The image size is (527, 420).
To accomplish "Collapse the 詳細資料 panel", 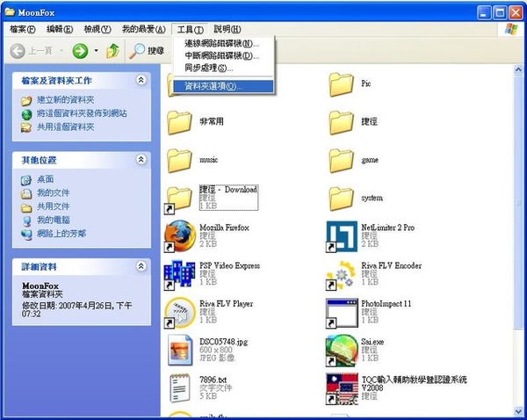I will pos(141,266).
